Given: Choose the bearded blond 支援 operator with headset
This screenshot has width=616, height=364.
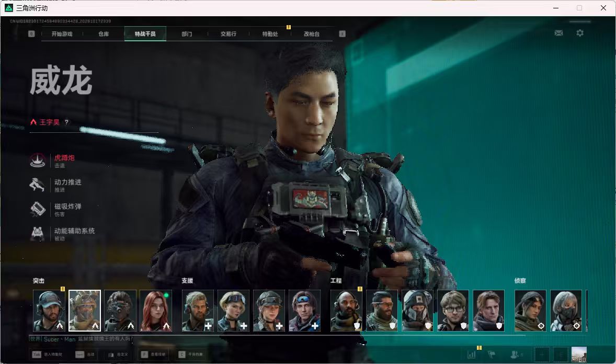Looking at the screenshot, I should (198, 311).
